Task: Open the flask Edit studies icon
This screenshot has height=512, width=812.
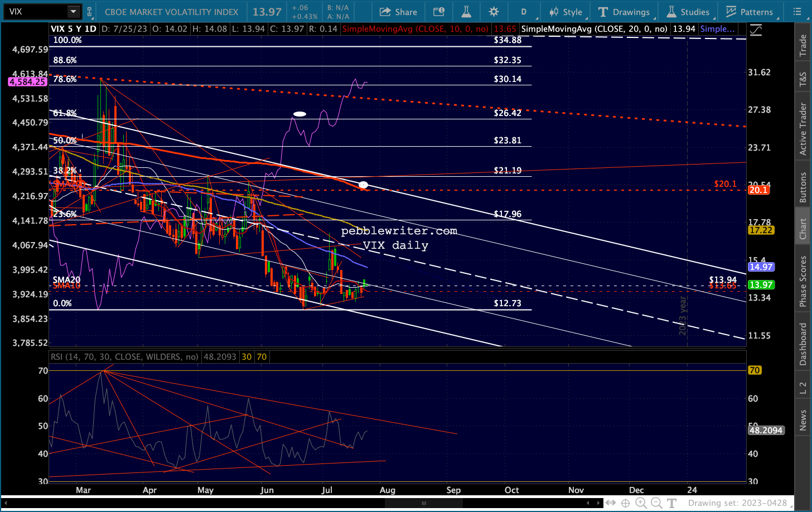Action: [466, 12]
